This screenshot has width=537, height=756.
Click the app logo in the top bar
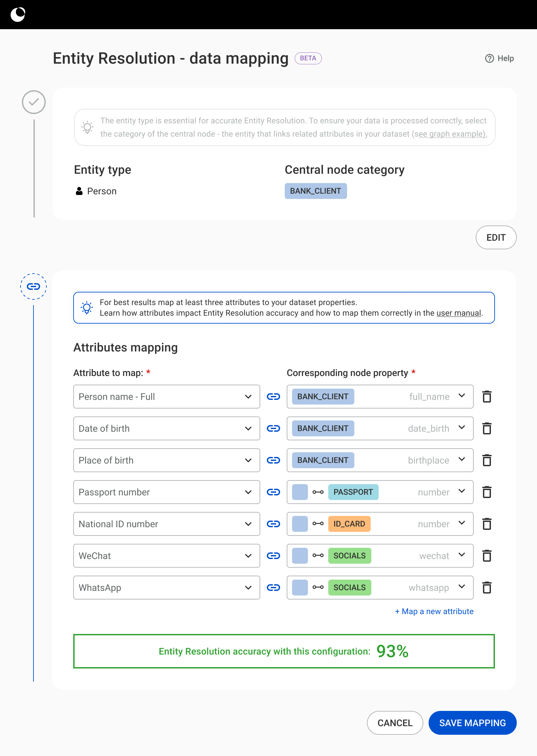(x=18, y=14)
